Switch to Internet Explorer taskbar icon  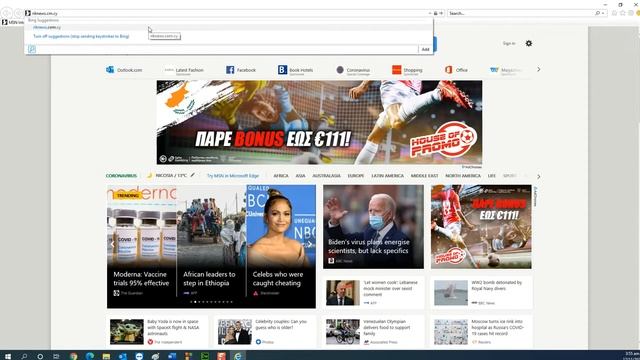[x=238, y=356]
